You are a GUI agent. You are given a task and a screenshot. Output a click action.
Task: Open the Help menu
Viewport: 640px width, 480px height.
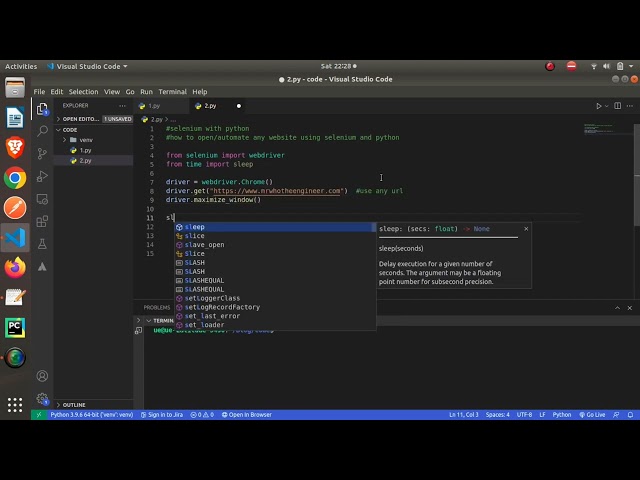[x=200, y=92]
